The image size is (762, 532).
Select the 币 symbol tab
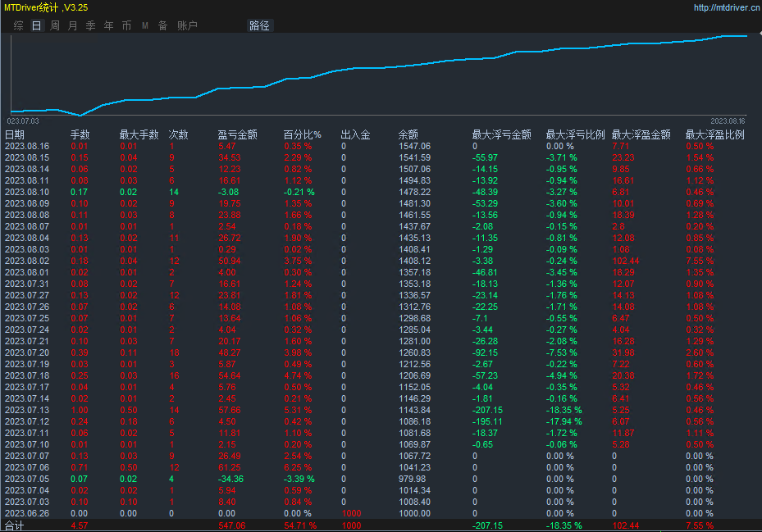coord(126,25)
